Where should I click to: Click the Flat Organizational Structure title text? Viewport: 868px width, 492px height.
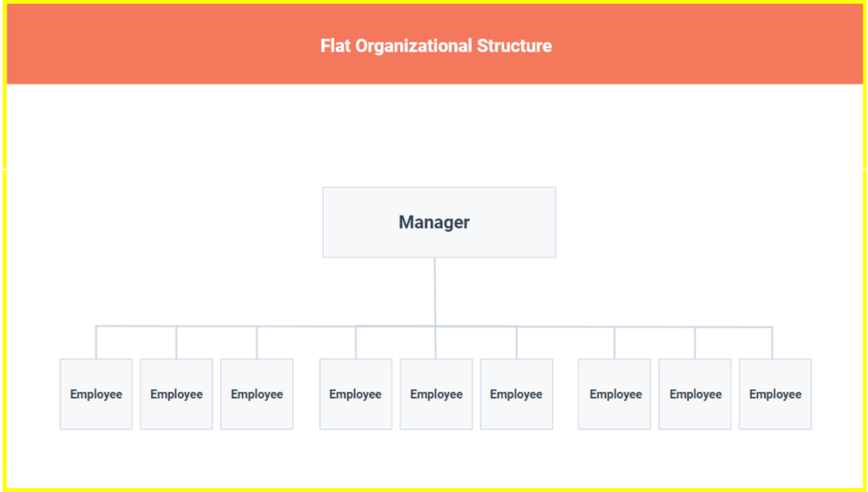(436, 46)
